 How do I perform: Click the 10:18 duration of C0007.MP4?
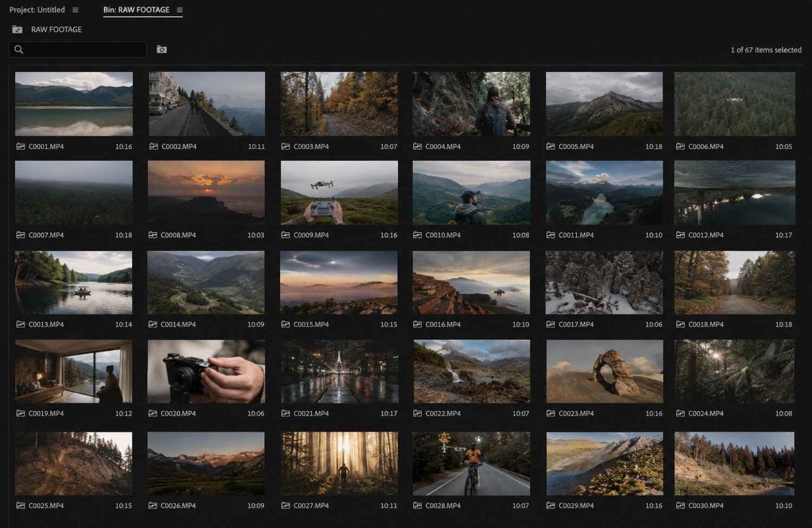coord(123,235)
